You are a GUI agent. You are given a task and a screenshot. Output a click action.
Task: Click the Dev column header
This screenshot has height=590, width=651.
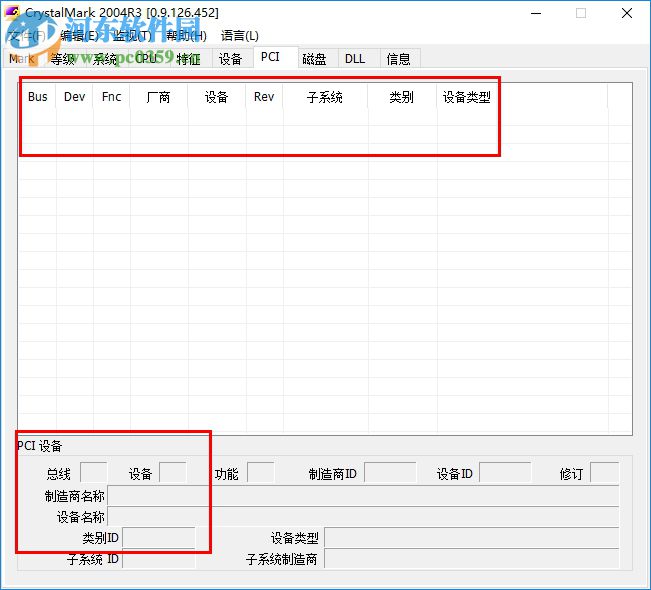click(75, 97)
